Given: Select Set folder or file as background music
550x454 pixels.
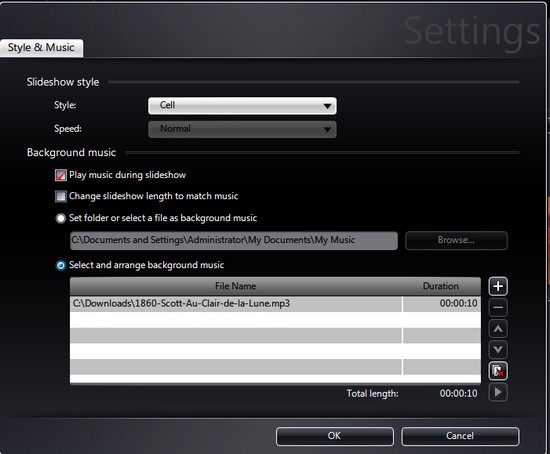Looking at the screenshot, I should tap(61, 218).
